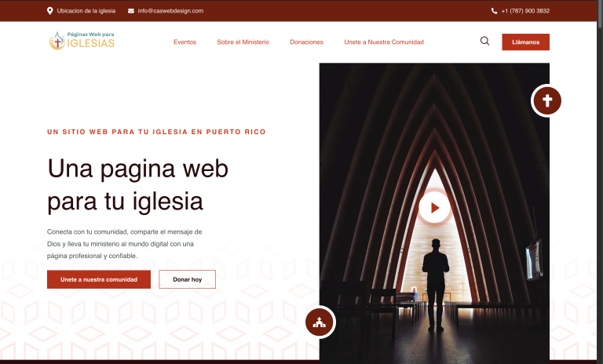Play the hero video
Screen dimensions: 603x364
pyautogui.click(x=434, y=208)
